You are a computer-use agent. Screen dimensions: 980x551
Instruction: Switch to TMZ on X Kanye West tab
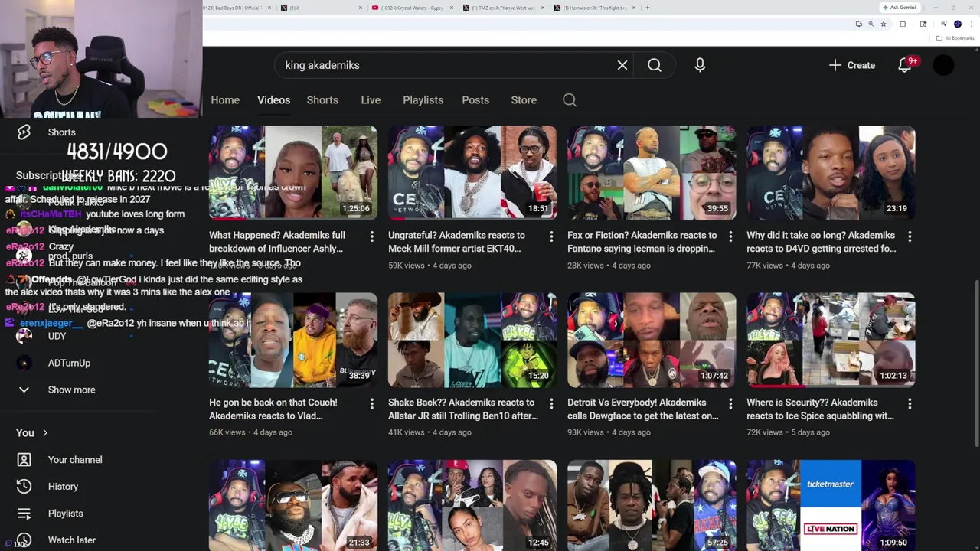pyautogui.click(x=501, y=8)
